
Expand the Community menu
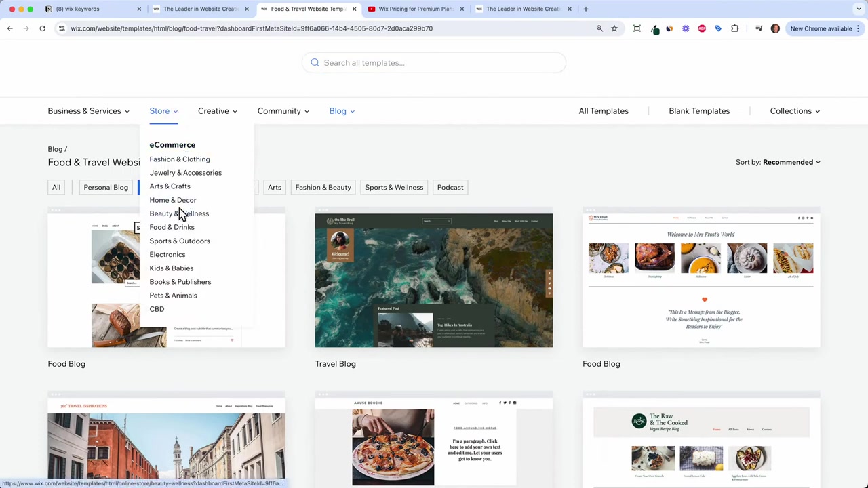click(283, 111)
